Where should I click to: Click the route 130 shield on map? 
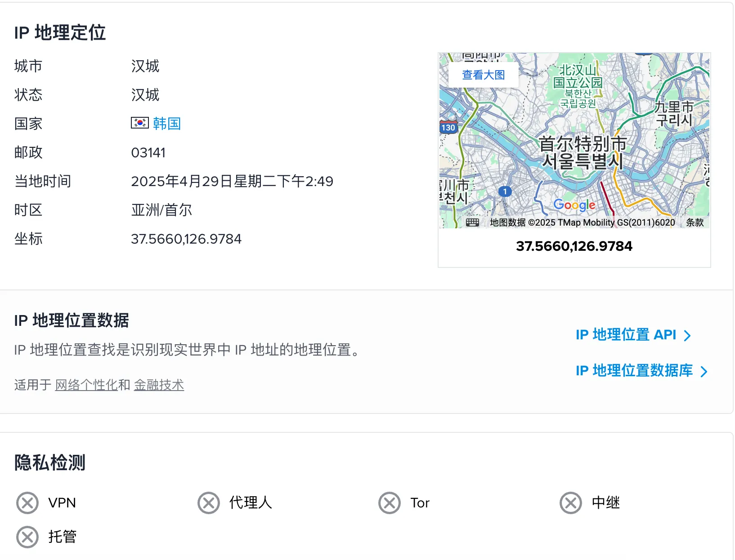(x=448, y=127)
